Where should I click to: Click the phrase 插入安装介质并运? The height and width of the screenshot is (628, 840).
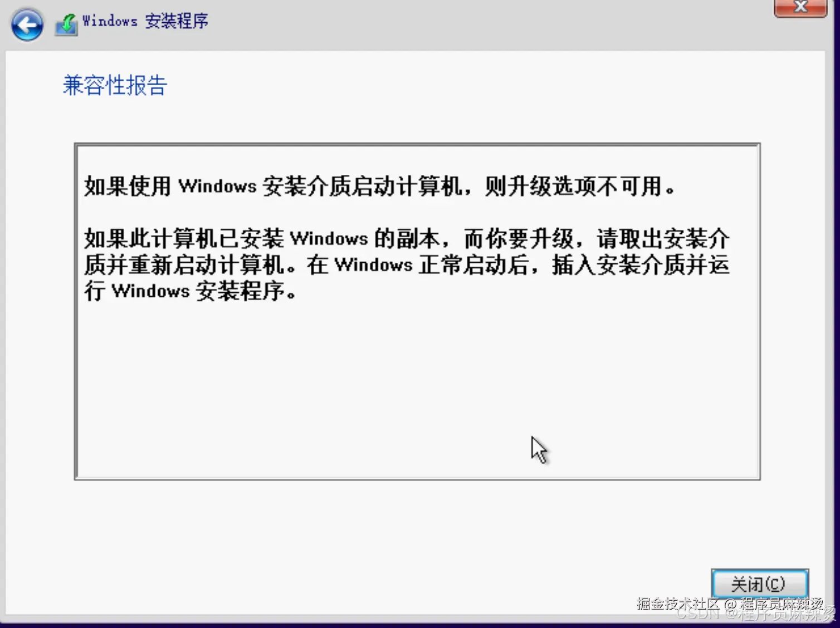click(641, 265)
